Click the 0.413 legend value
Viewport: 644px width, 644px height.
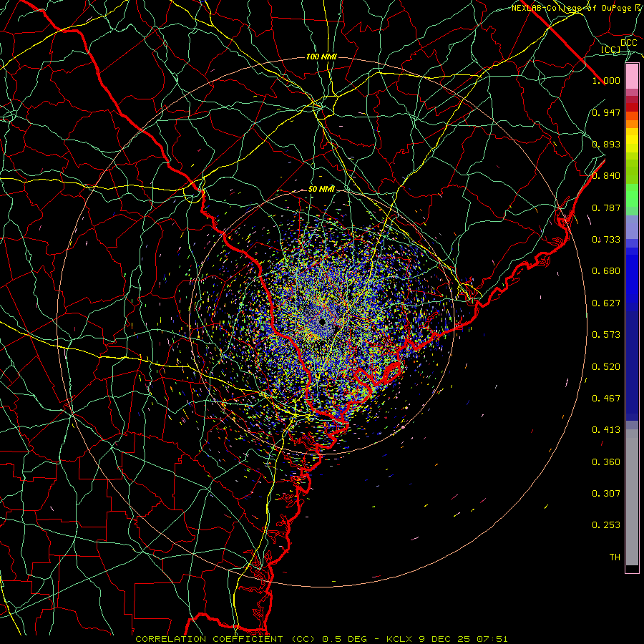tap(606, 430)
